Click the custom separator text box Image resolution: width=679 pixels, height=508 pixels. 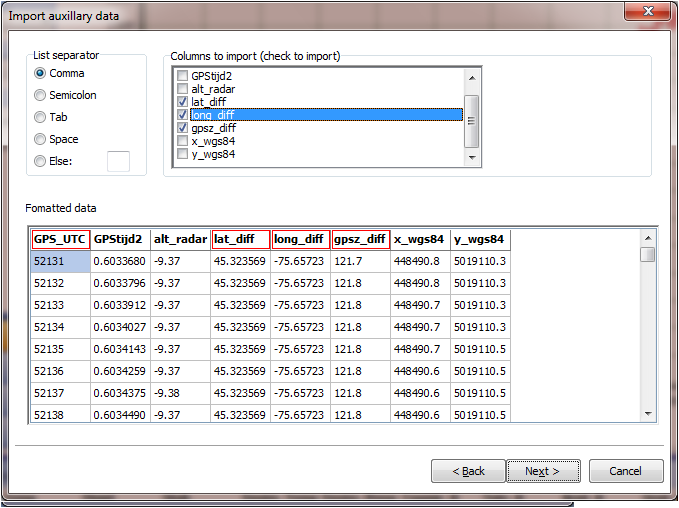(x=118, y=161)
